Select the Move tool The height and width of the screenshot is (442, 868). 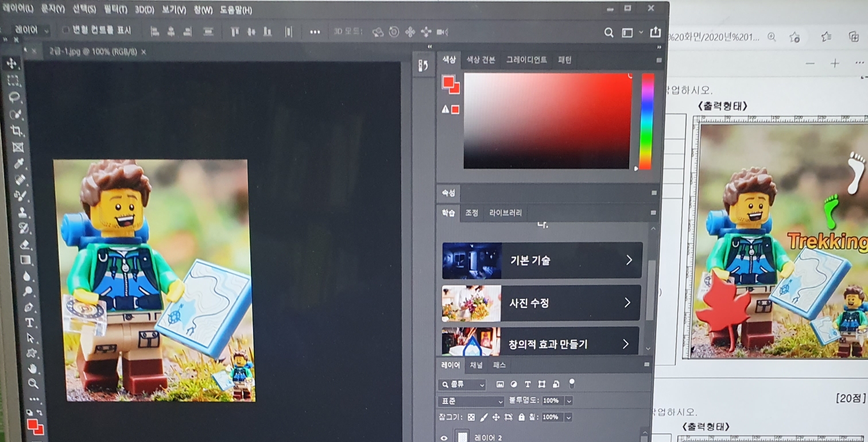tap(12, 63)
